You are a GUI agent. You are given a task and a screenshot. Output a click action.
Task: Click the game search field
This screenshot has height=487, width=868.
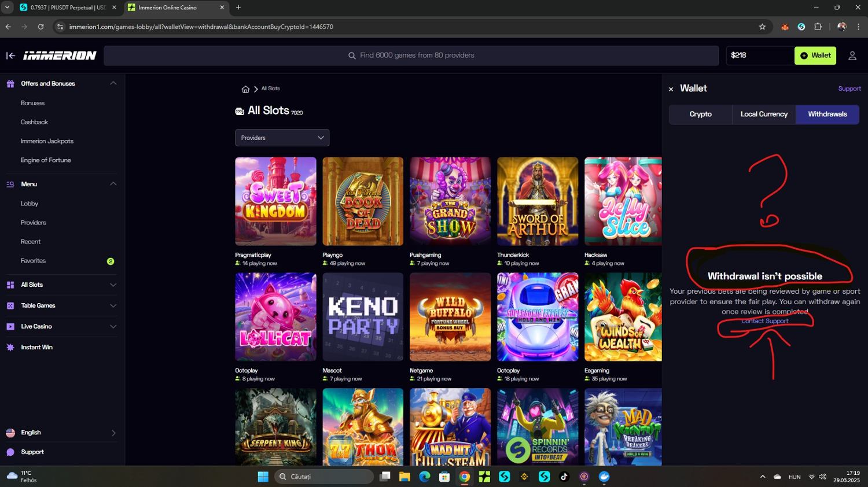pos(411,56)
